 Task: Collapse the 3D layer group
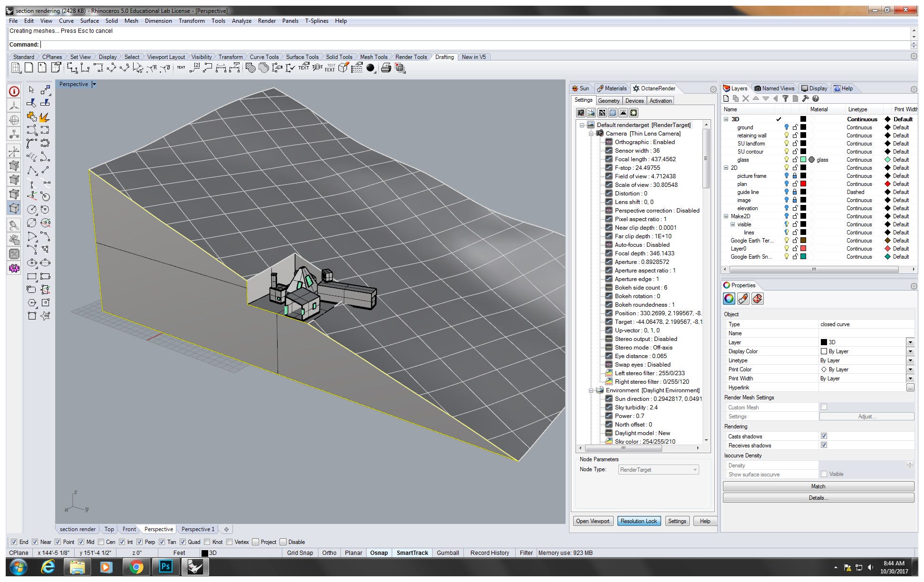click(726, 119)
